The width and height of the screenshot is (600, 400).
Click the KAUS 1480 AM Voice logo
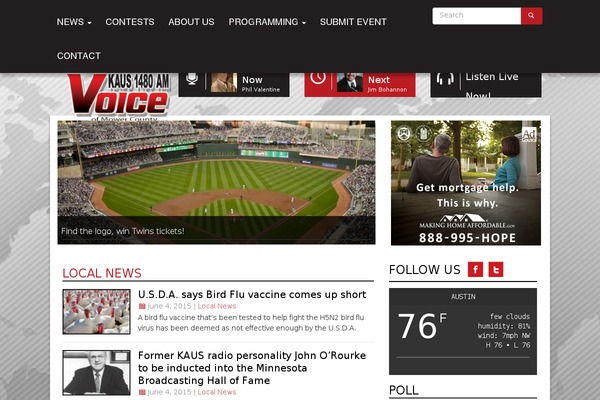click(x=119, y=97)
